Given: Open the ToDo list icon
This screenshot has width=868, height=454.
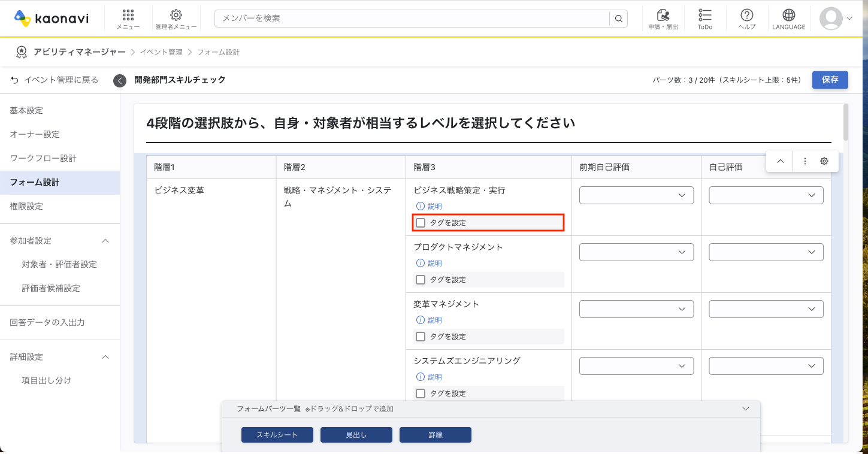Looking at the screenshot, I should tap(704, 18).
